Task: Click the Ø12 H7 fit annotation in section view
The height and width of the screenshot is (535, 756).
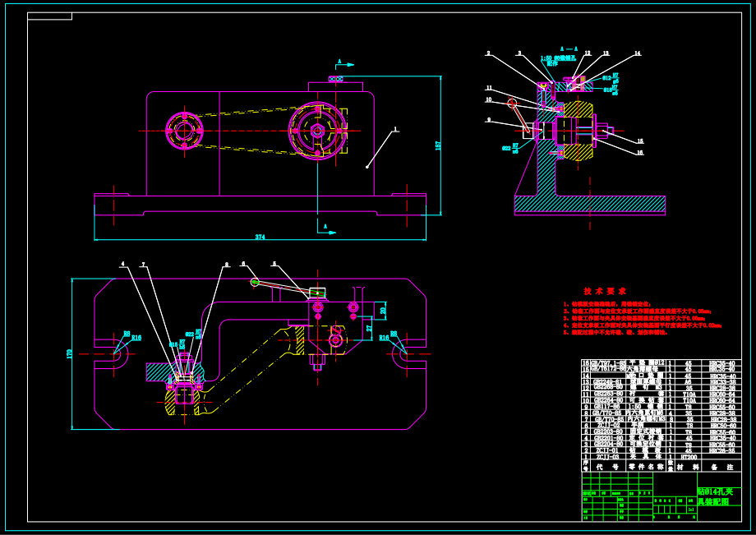Action: [x=611, y=77]
